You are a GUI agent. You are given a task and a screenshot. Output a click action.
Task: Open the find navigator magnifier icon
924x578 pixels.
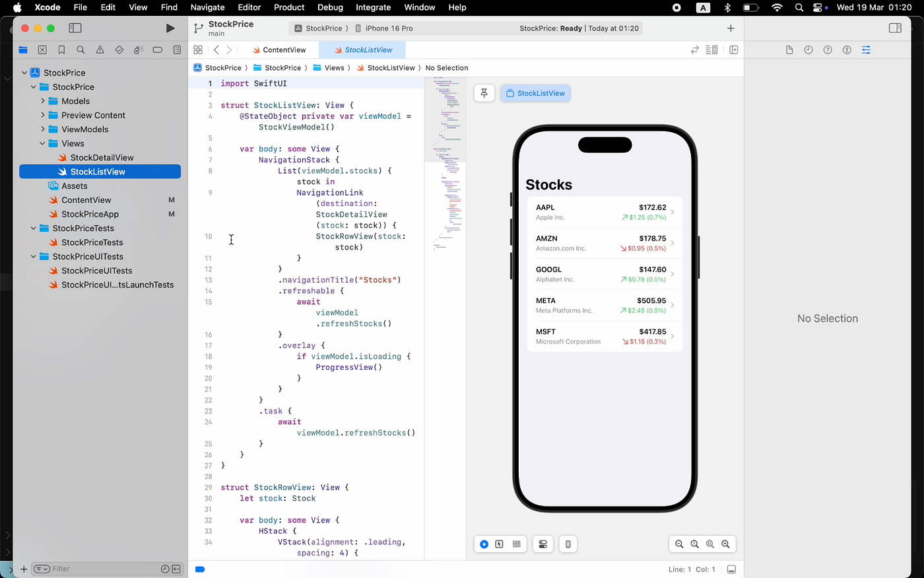pyautogui.click(x=81, y=50)
